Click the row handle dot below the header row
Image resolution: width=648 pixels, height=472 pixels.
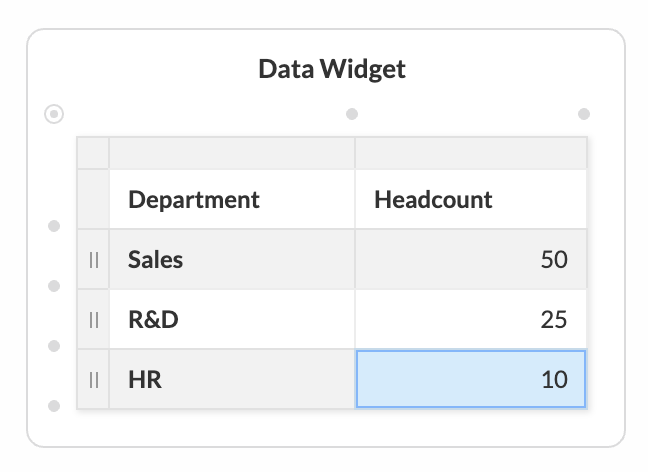(54, 226)
